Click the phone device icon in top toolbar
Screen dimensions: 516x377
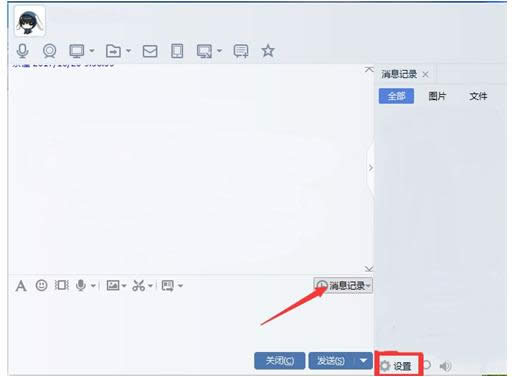(x=177, y=51)
